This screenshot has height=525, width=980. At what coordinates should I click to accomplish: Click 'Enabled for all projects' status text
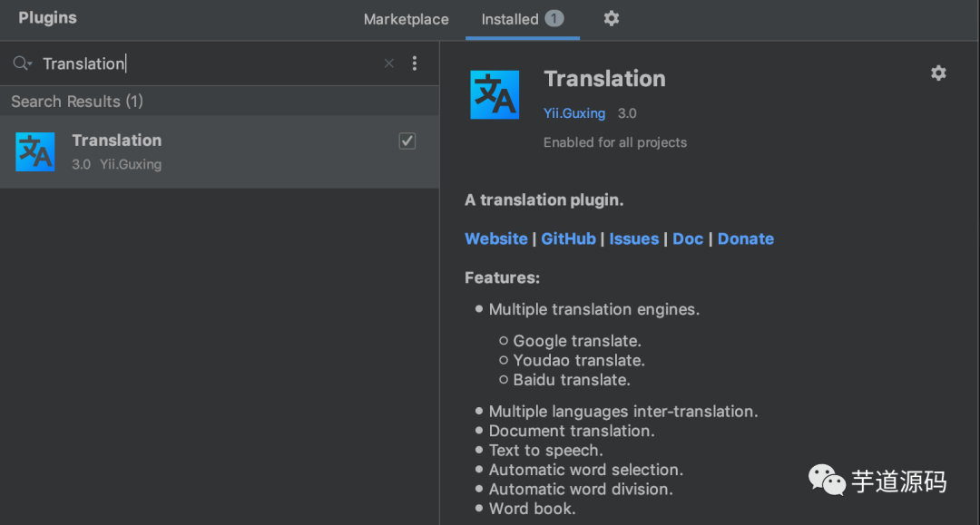pyautogui.click(x=615, y=142)
